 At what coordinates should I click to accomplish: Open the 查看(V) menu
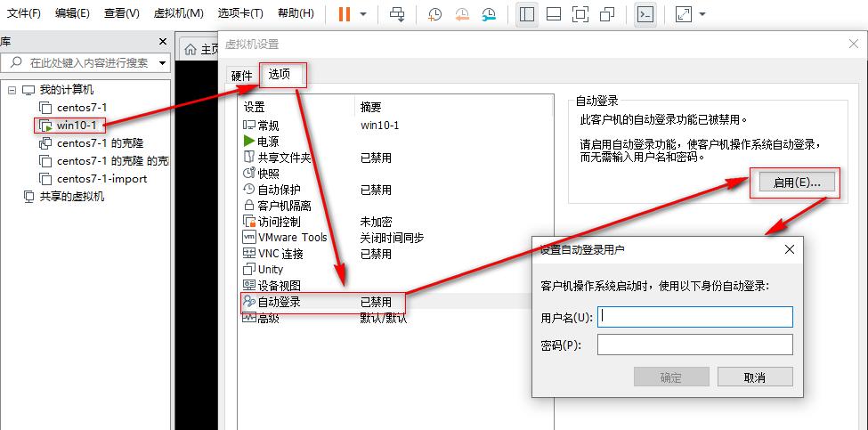click(121, 13)
